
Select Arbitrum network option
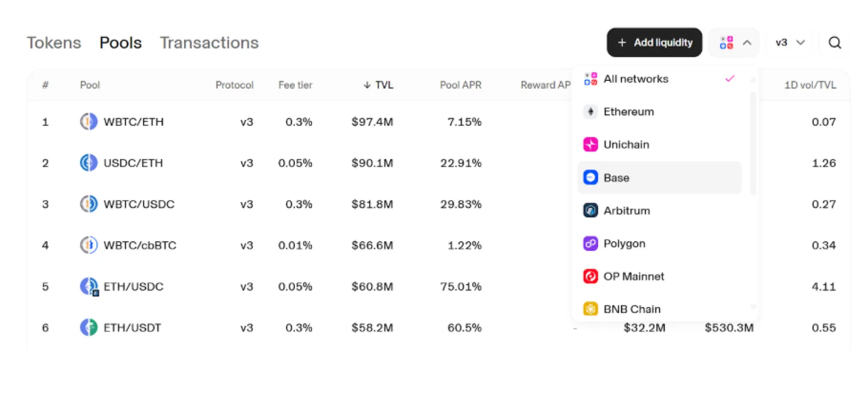pyautogui.click(x=659, y=211)
